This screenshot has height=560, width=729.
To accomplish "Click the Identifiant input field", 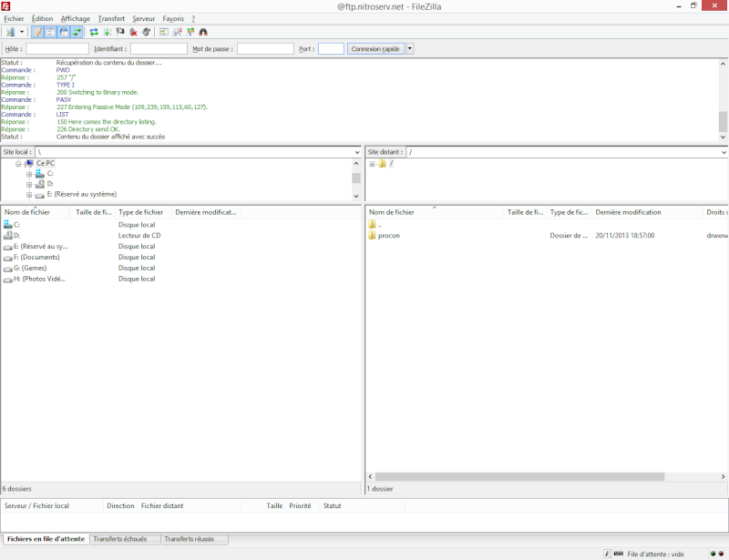I will pos(159,49).
